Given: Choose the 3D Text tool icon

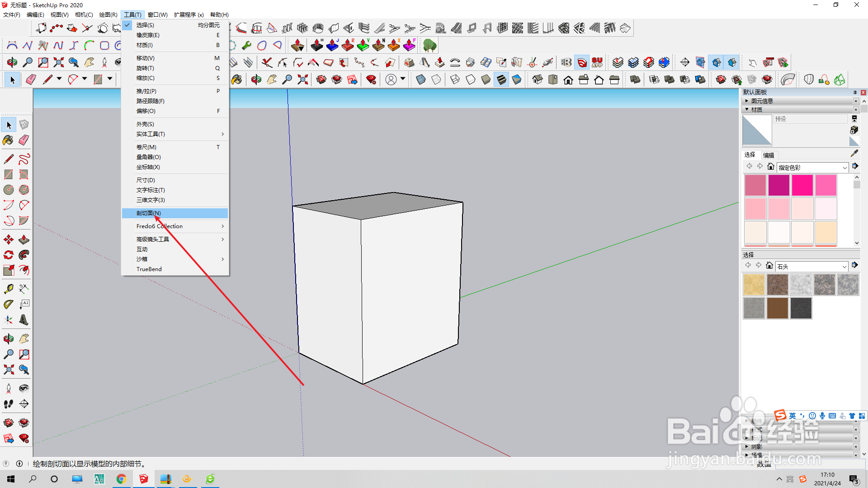Looking at the screenshot, I should (x=24, y=320).
